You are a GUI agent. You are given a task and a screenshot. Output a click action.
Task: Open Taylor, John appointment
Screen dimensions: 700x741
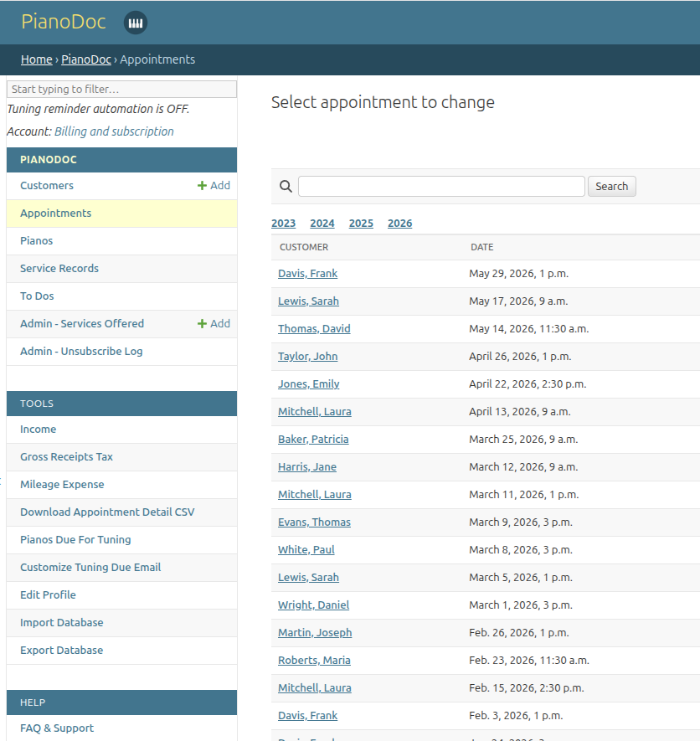point(307,357)
